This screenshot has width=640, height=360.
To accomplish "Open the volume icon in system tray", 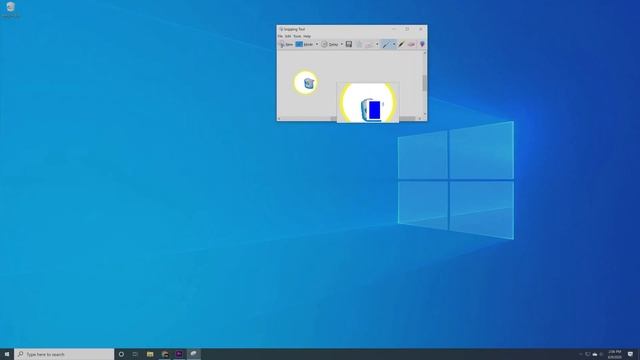I will point(601,354).
